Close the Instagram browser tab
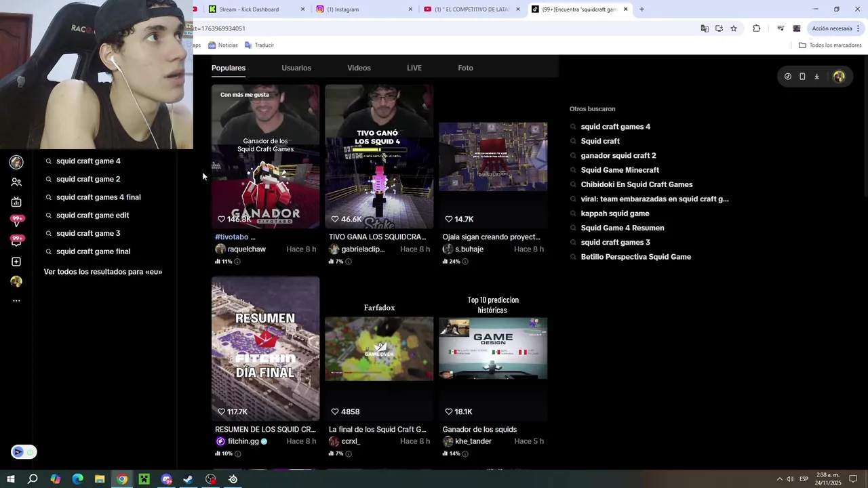This screenshot has width=868, height=488. (410, 9)
